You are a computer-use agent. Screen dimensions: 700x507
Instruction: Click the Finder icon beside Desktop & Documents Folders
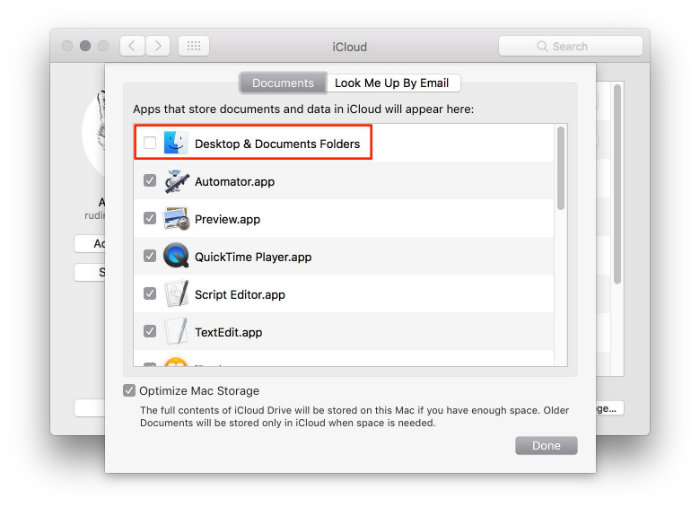(x=175, y=143)
